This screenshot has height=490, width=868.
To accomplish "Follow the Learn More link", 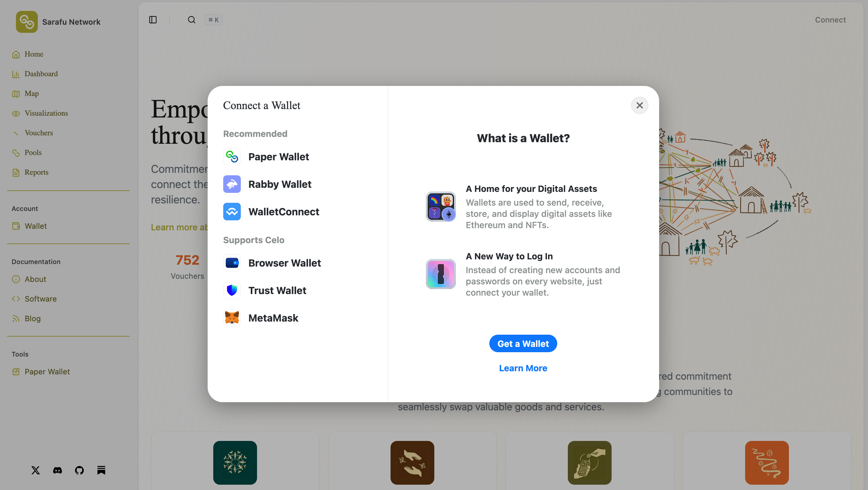I will (x=522, y=368).
